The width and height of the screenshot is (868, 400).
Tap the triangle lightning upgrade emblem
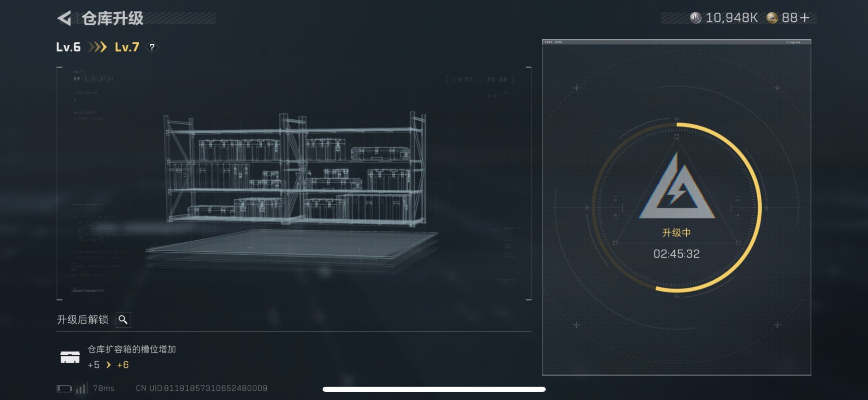pos(677,186)
